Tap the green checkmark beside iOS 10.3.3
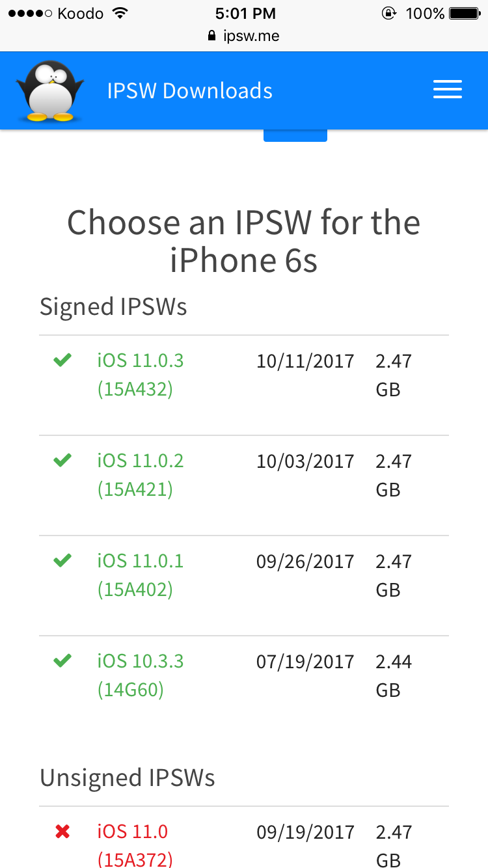This screenshot has height=868, width=488. (62, 660)
